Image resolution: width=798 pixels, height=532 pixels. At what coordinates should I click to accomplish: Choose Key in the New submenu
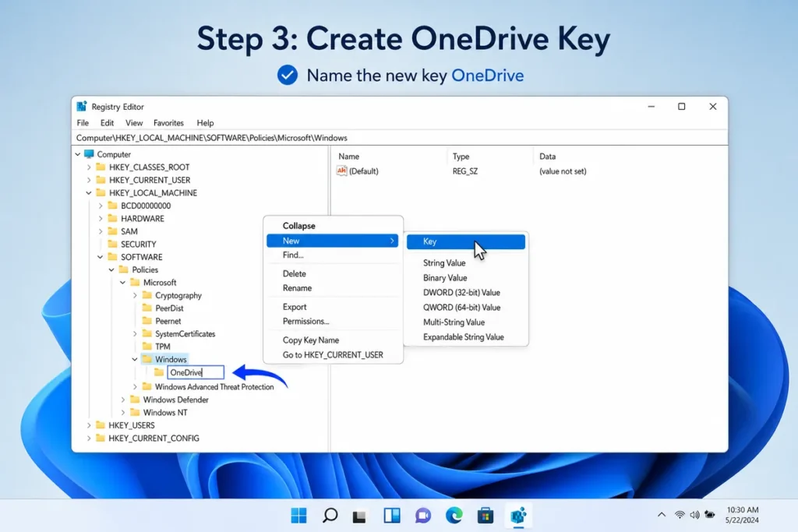coord(466,241)
